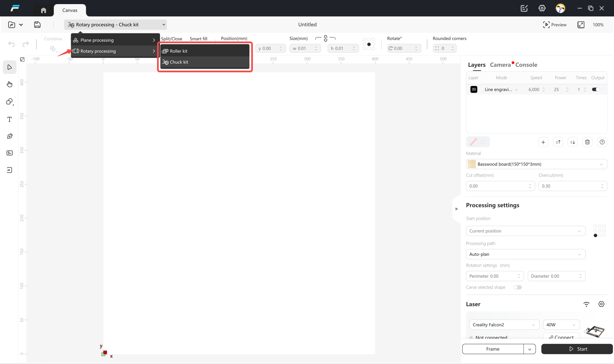This screenshot has height=364, width=614.
Task: Enable Carve selected shape toggle
Action: [x=517, y=287]
